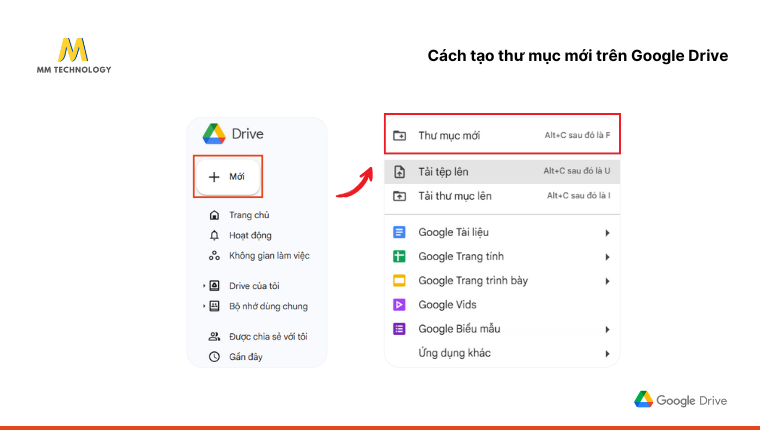
Task: Select "Google Vids" menu item
Action: [502, 304]
